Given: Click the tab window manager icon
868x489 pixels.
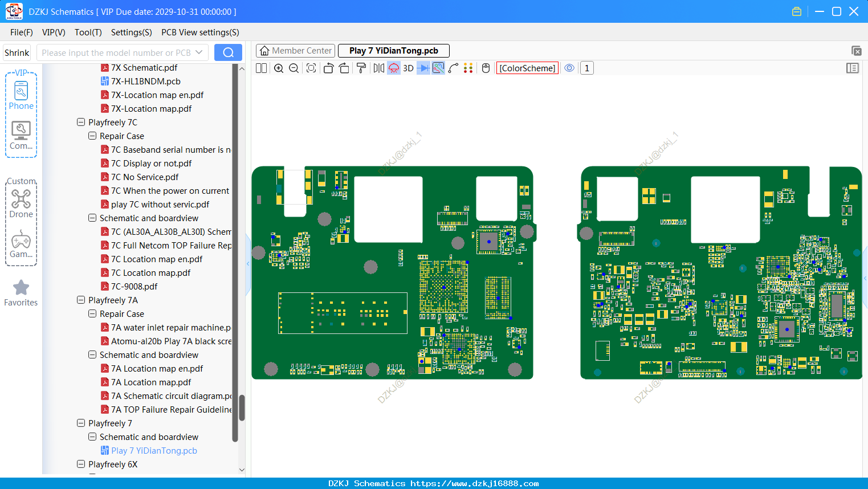Looking at the screenshot, I should (856, 51).
